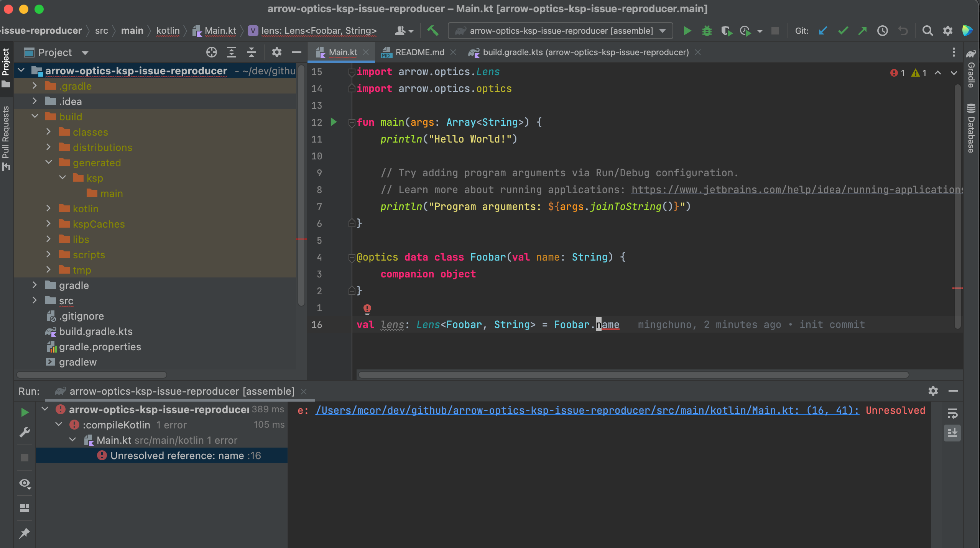Click the green Run button in the toolbar
This screenshot has width=980, height=548.
coord(687,31)
